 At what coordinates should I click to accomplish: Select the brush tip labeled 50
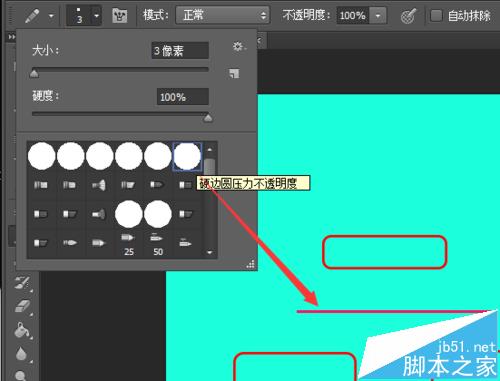tap(158, 244)
